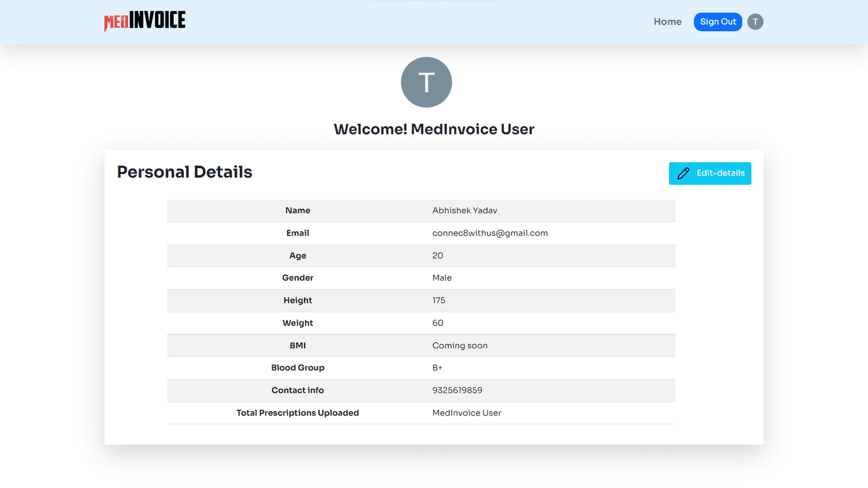Select the blood group value B+

tap(438, 368)
